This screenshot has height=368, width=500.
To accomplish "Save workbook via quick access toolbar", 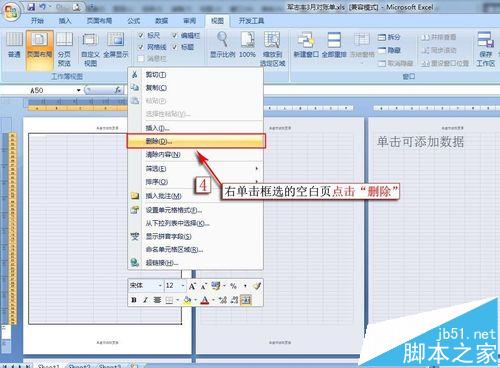I will [31, 7].
